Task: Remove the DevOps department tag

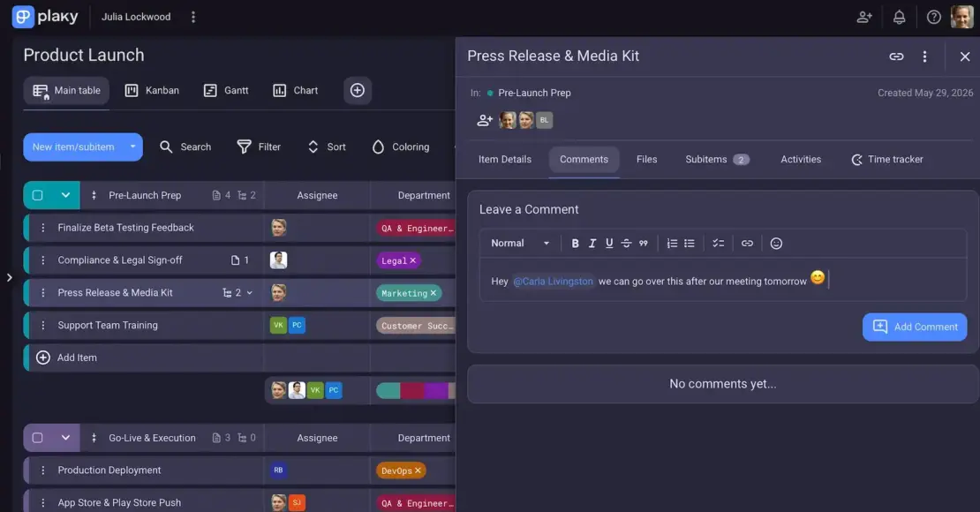Action: point(418,471)
